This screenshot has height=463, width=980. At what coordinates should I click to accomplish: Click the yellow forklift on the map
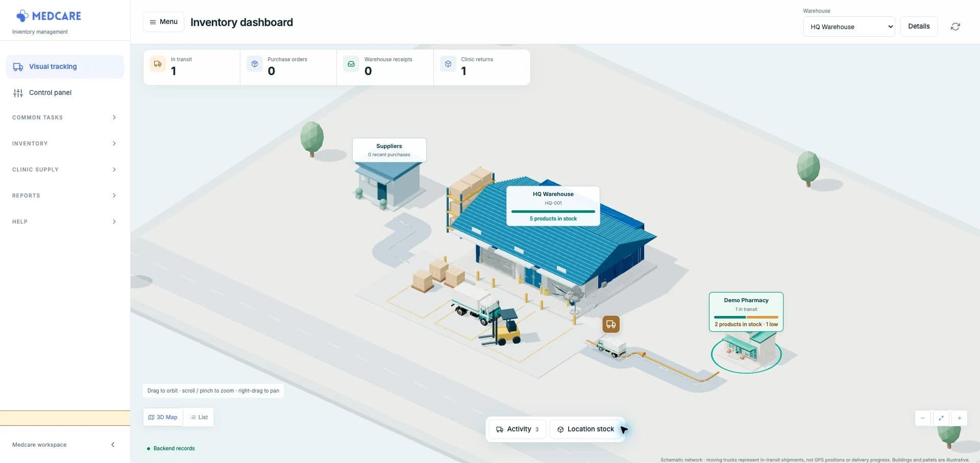click(503, 328)
